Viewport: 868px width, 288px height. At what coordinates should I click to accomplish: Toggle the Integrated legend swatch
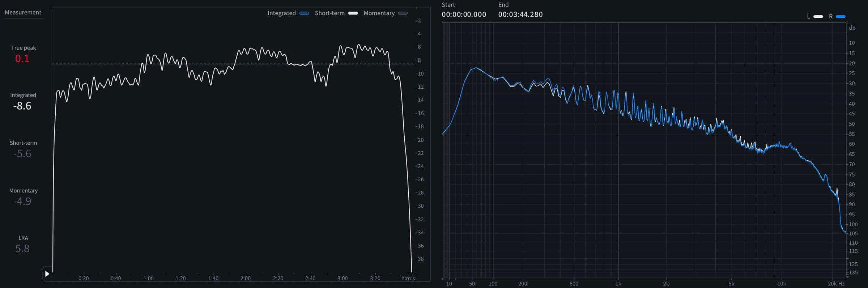point(305,13)
